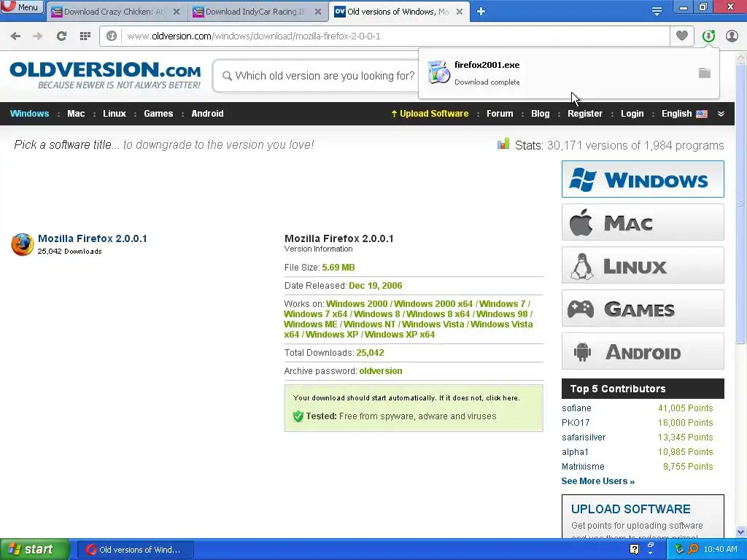Screen dimensions: 747x560
Task: Click the Login link
Action: 632,114
